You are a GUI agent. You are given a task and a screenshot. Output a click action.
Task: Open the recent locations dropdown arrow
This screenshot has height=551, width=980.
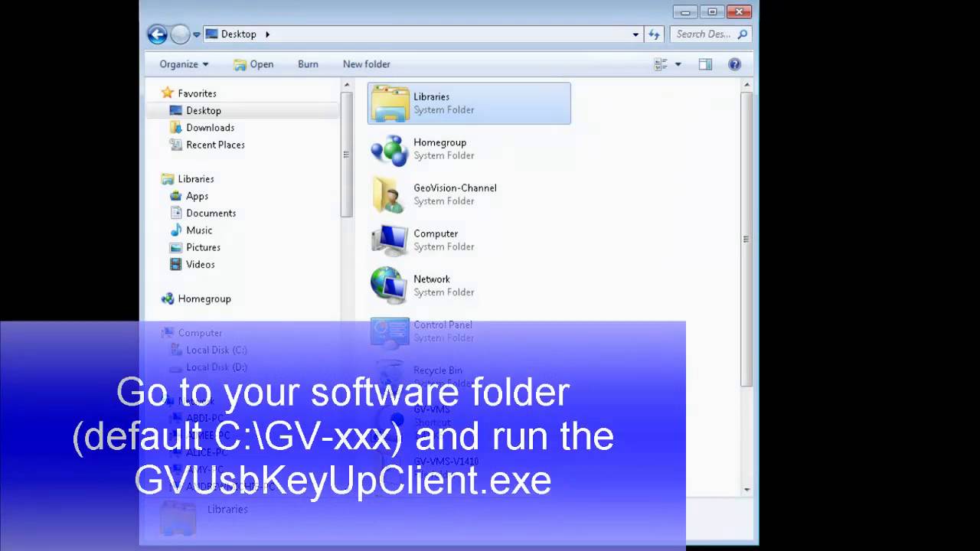[x=197, y=34]
